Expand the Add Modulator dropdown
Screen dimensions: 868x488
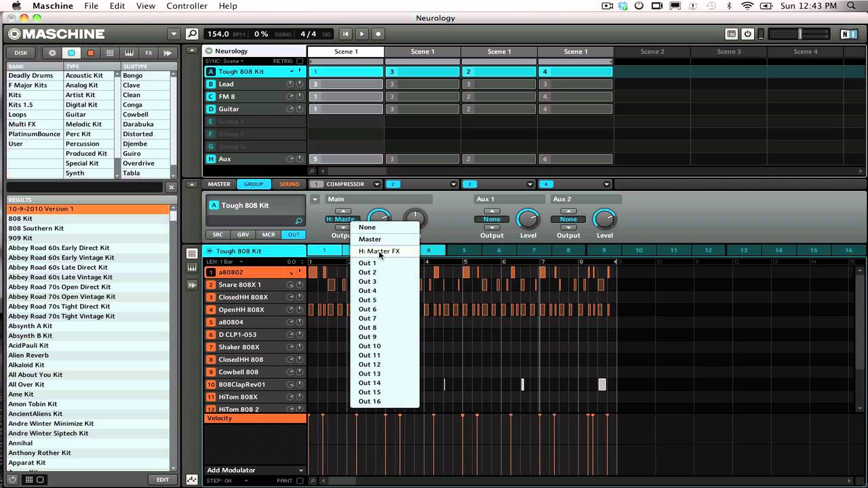301,470
